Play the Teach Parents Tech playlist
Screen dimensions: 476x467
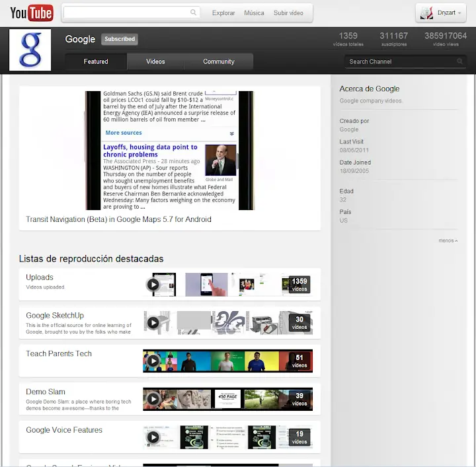click(153, 361)
